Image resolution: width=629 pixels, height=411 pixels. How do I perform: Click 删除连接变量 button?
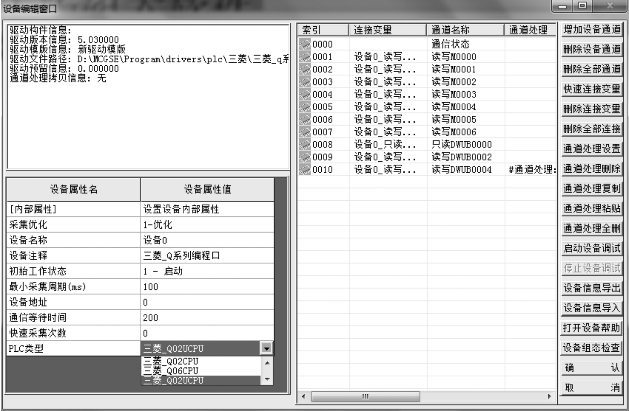pos(592,109)
